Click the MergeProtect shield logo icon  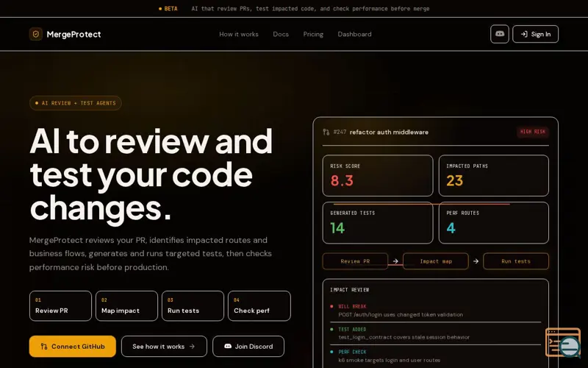pyautogui.click(x=35, y=34)
